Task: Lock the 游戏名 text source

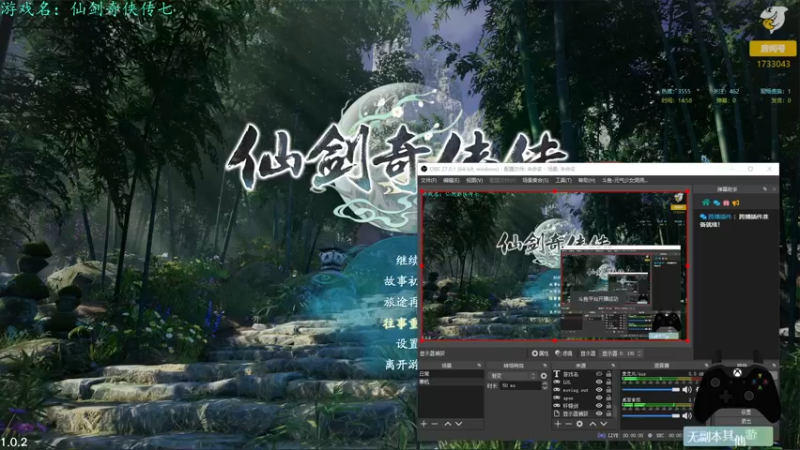Action: click(608, 374)
